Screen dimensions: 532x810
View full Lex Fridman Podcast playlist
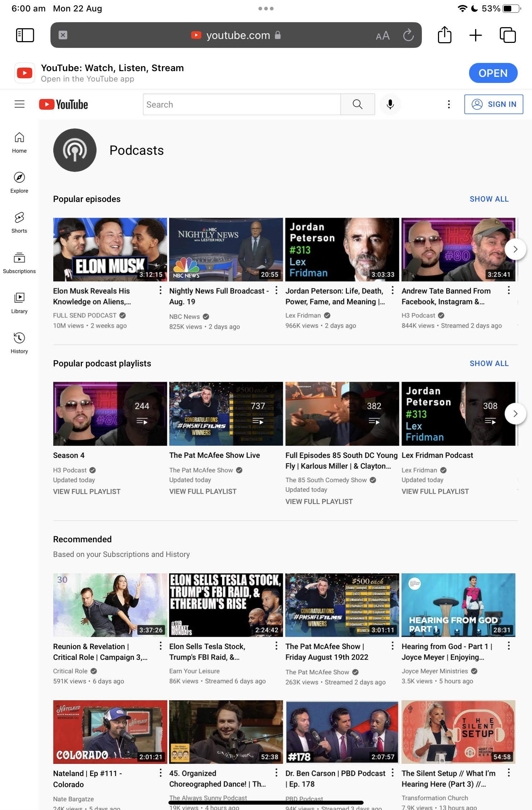[x=435, y=492]
